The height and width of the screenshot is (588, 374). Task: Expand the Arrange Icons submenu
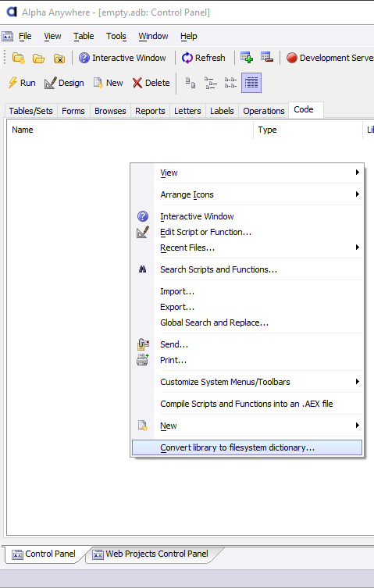click(248, 194)
